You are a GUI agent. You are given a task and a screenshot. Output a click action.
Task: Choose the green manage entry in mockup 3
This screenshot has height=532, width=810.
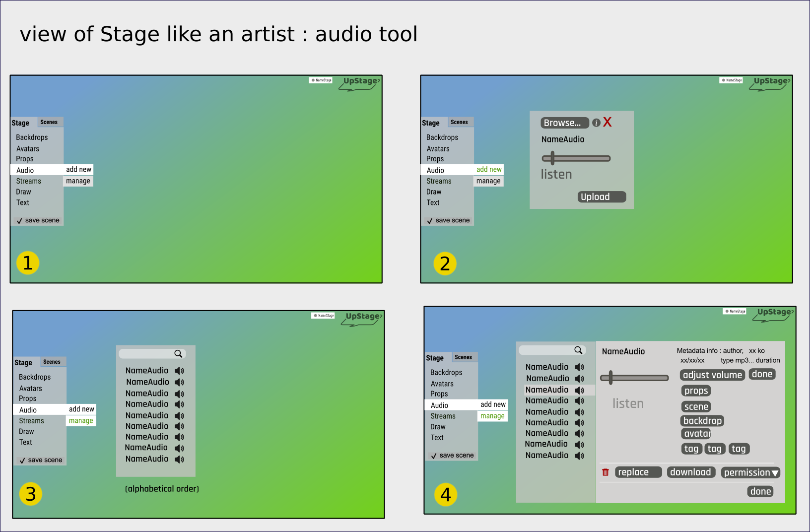(x=81, y=420)
